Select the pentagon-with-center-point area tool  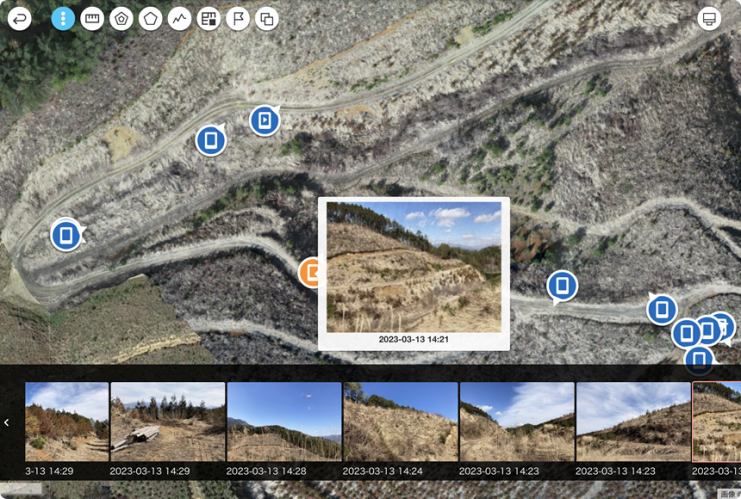point(121,19)
